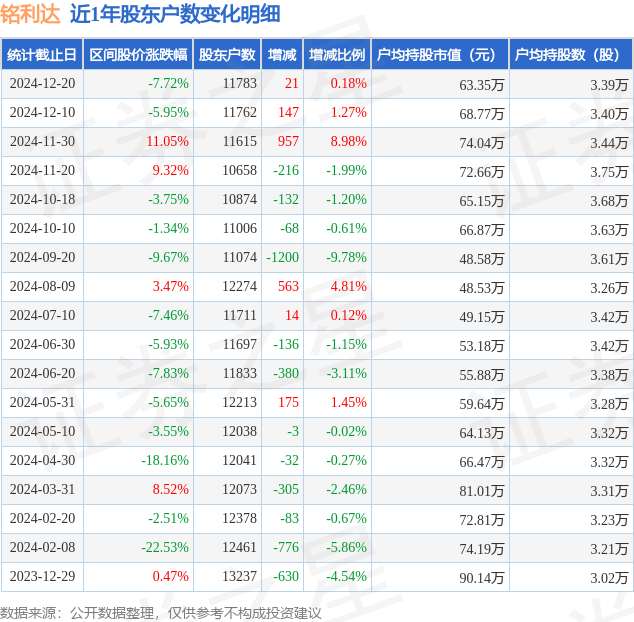Image resolution: width=634 pixels, height=622 pixels.
Task: Click the date cell 2024-10-18
Action: coord(42,199)
